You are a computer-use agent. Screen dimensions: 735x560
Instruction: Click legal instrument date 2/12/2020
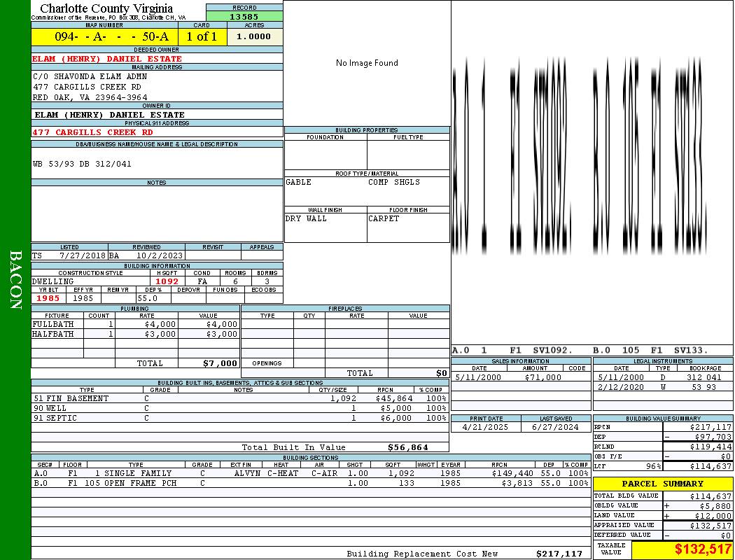[621, 387]
